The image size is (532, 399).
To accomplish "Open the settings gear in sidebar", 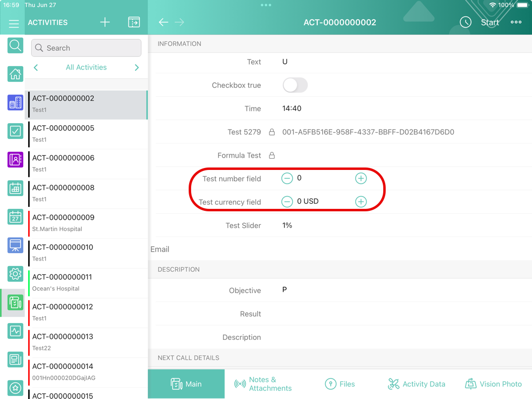I will pos(15,273).
